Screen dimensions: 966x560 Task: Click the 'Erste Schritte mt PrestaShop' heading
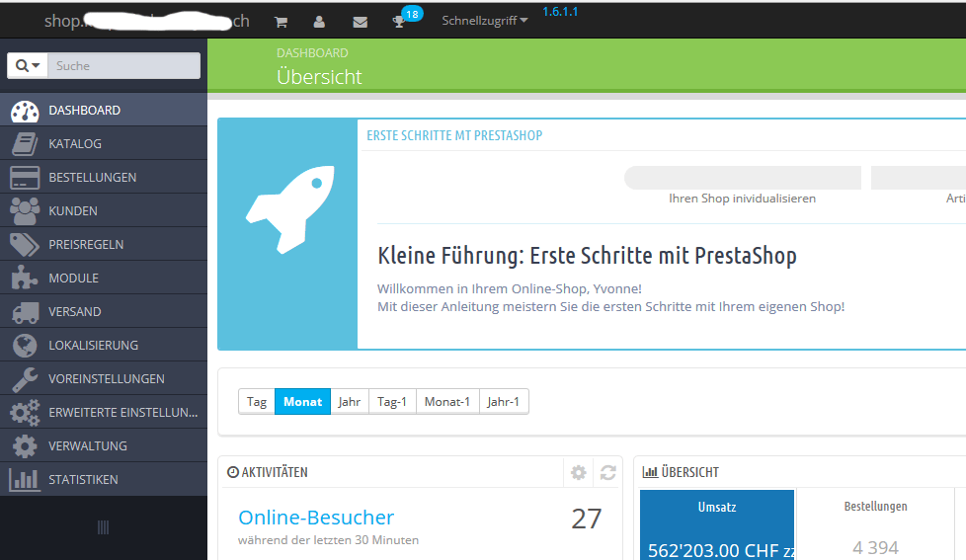454,135
